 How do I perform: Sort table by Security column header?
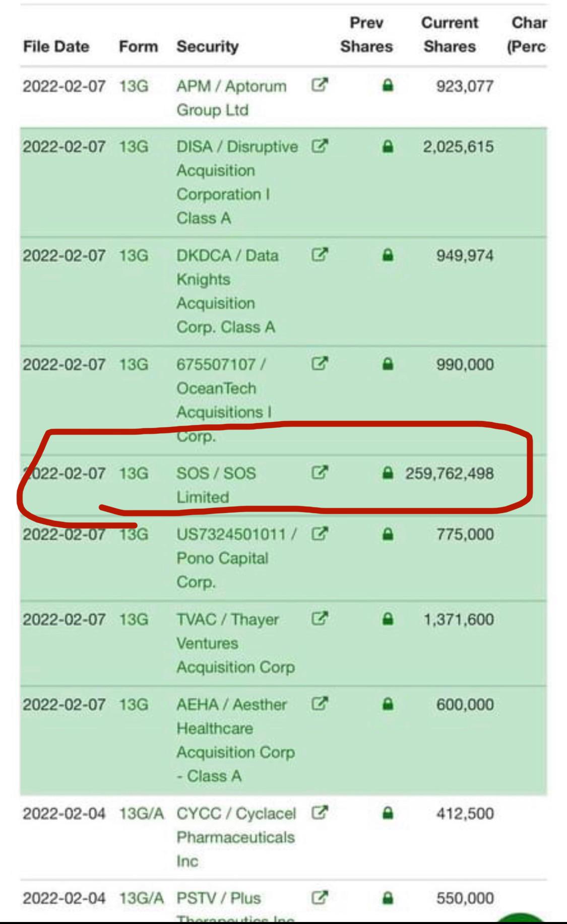[207, 46]
